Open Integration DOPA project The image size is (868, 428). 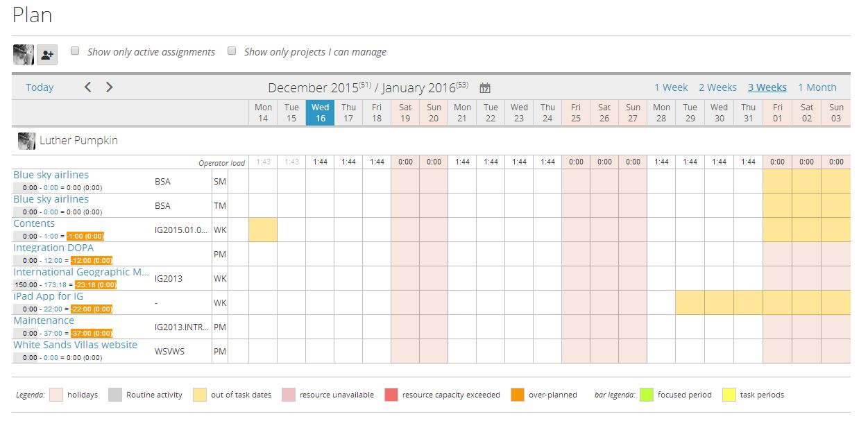pos(53,248)
